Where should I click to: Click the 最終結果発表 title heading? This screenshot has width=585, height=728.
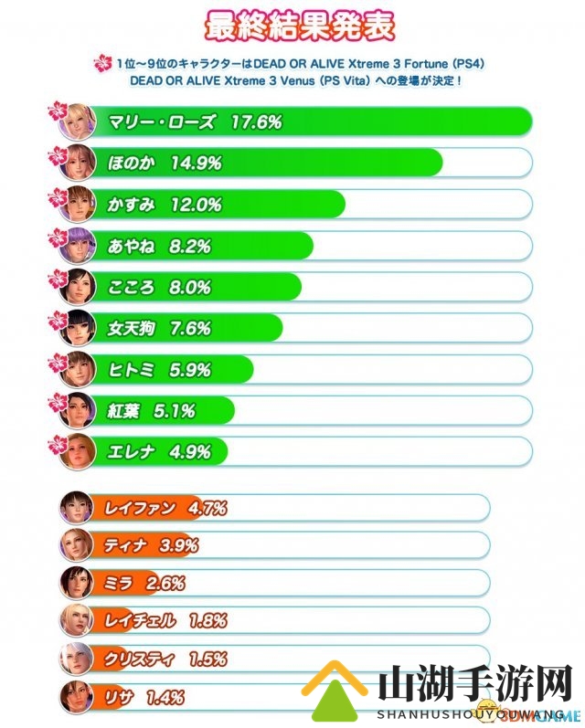300,26
